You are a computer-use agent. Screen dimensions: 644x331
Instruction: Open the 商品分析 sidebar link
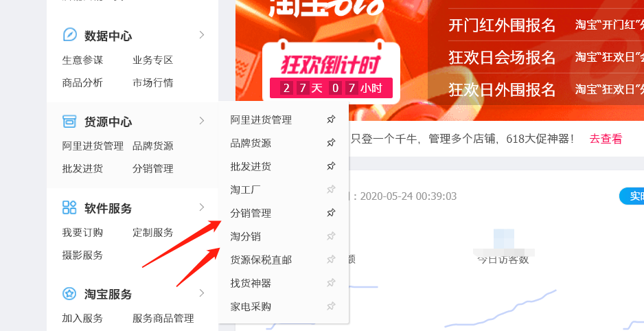[82, 82]
